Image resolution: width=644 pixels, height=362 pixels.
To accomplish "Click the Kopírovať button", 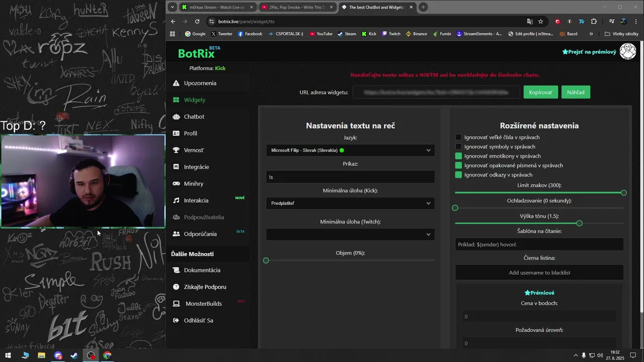I will (541, 92).
